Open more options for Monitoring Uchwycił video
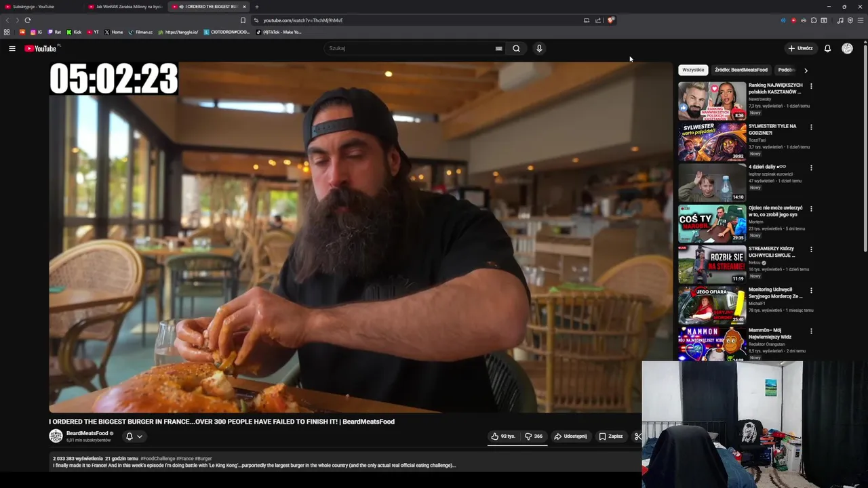 pos(811,290)
